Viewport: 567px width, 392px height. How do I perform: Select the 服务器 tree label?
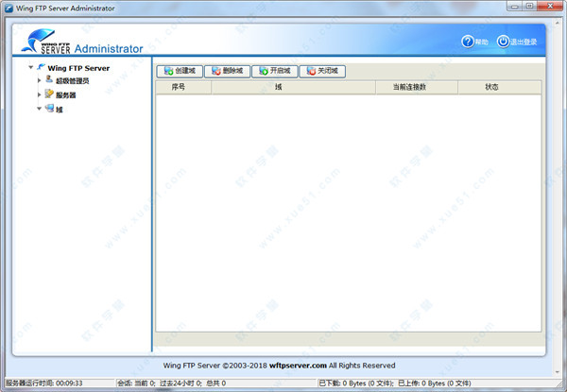tap(66, 95)
